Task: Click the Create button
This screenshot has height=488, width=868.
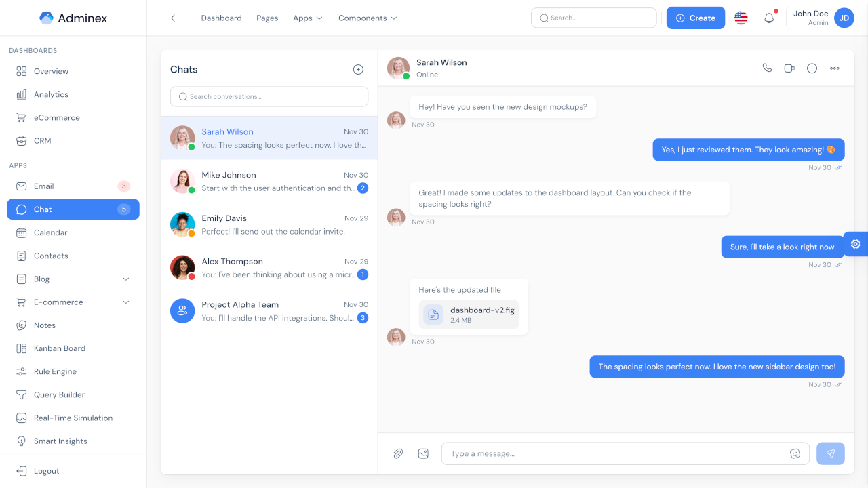Action: [696, 18]
